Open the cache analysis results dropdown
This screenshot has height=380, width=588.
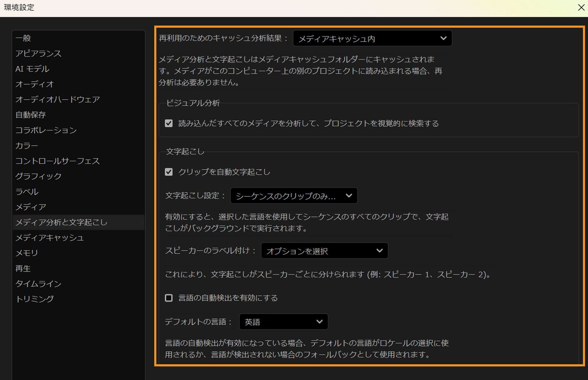pyautogui.click(x=372, y=38)
